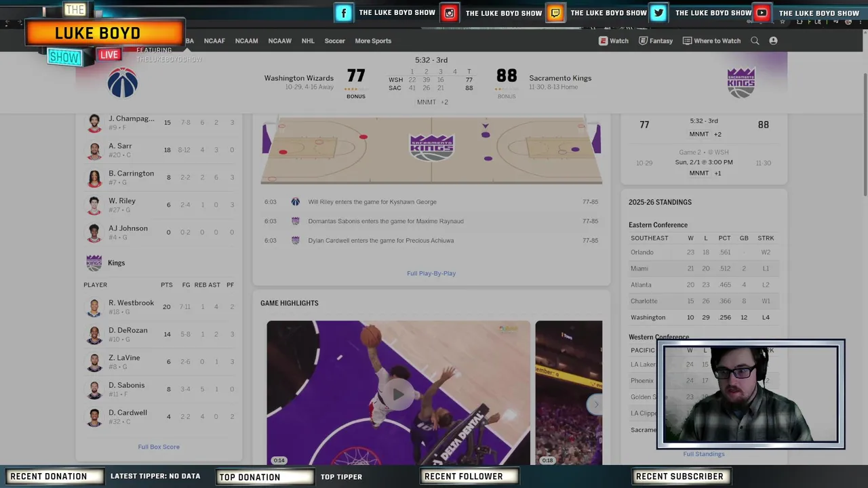Viewport: 868px width, 488px height.
Task: Click B. Carrington's headshot
Action: [94, 178]
